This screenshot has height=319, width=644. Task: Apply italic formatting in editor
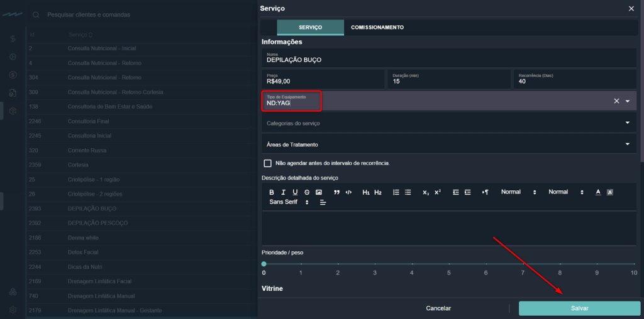(x=284, y=192)
